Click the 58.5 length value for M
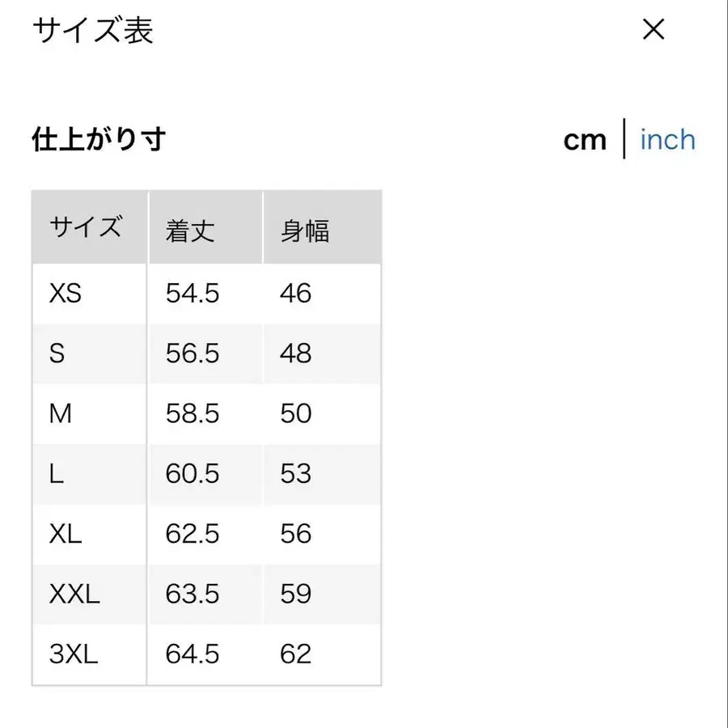 [192, 413]
